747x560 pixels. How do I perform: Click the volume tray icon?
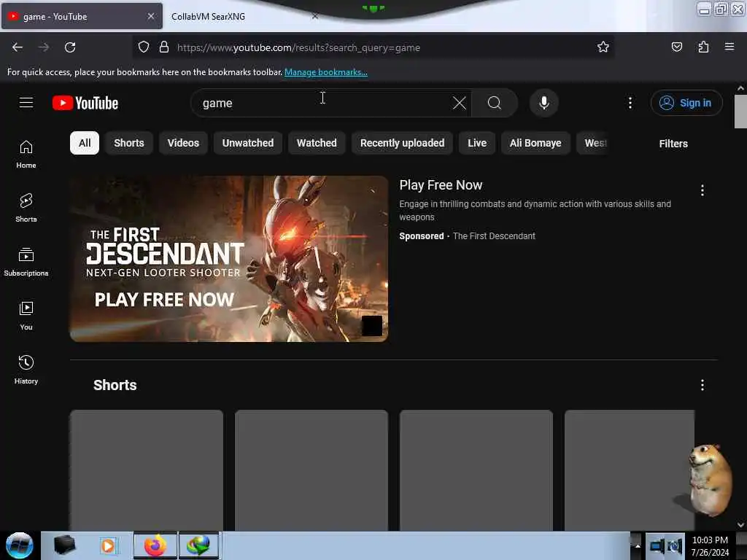[x=674, y=545]
